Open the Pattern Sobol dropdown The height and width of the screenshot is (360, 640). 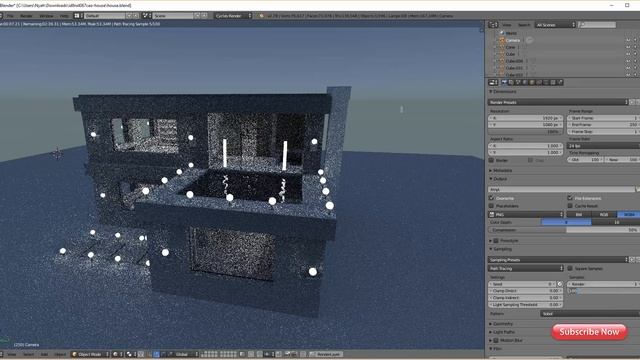(x=590, y=314)
